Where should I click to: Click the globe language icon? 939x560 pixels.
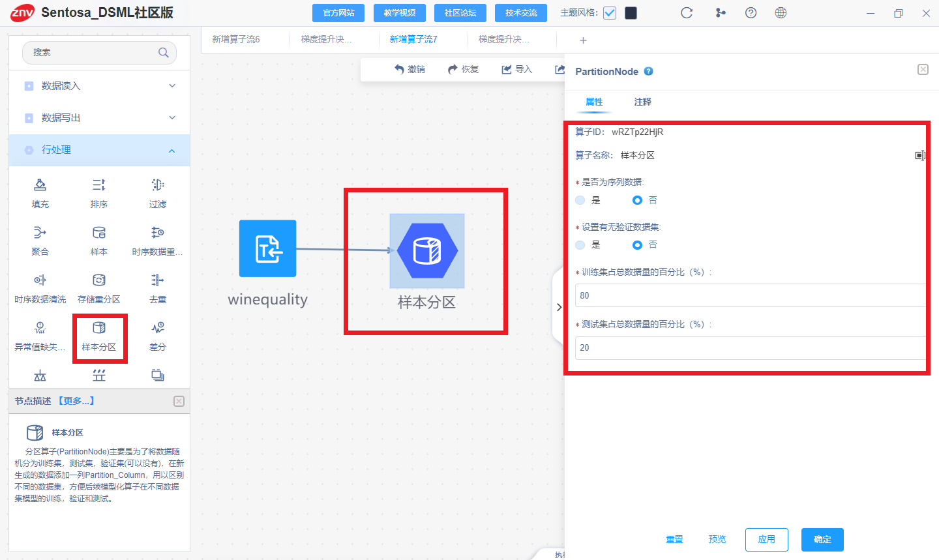[x=781, y=13]
